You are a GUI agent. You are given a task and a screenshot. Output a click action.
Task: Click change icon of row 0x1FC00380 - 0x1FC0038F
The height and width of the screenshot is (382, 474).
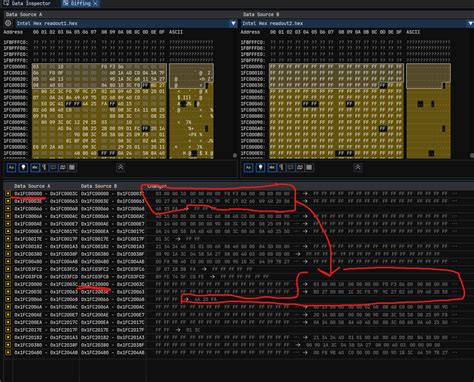click(8, 254)
